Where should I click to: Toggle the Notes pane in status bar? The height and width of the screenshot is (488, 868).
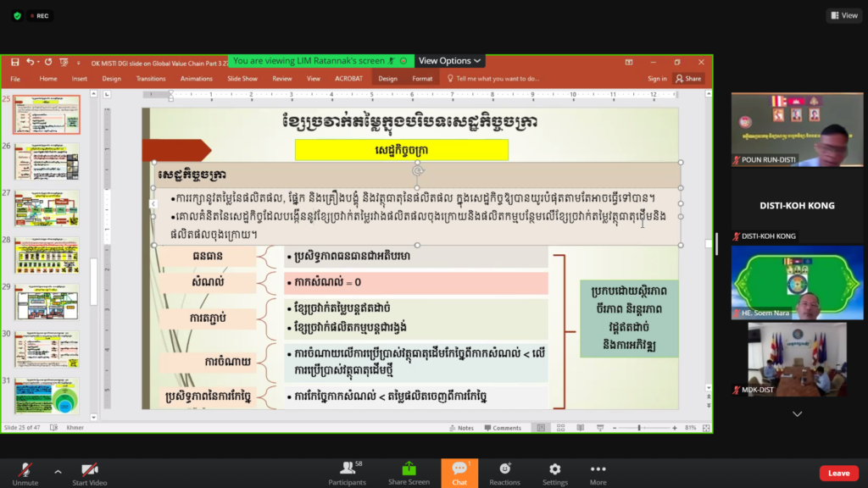(x=462, y=428)
